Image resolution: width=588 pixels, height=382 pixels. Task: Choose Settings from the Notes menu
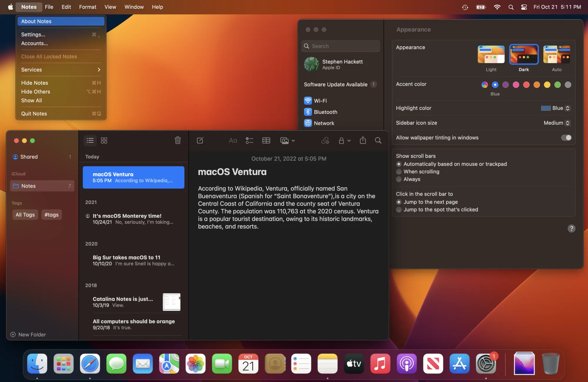33,34
